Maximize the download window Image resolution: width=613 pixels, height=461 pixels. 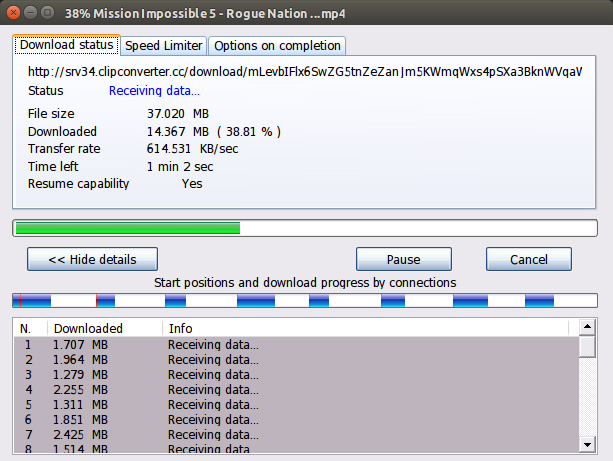click(x=48, y=13)
